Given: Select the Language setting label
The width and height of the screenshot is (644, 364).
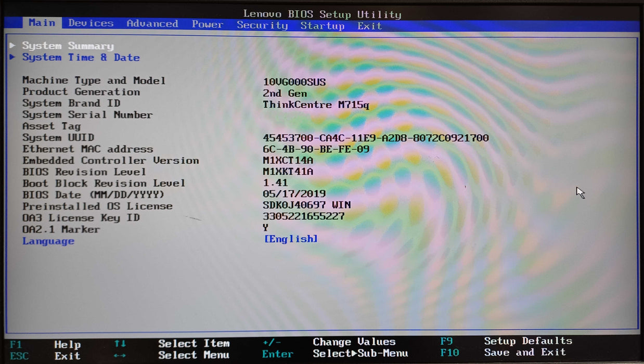Looking at the screenshot, I should [x=48, y=241].
